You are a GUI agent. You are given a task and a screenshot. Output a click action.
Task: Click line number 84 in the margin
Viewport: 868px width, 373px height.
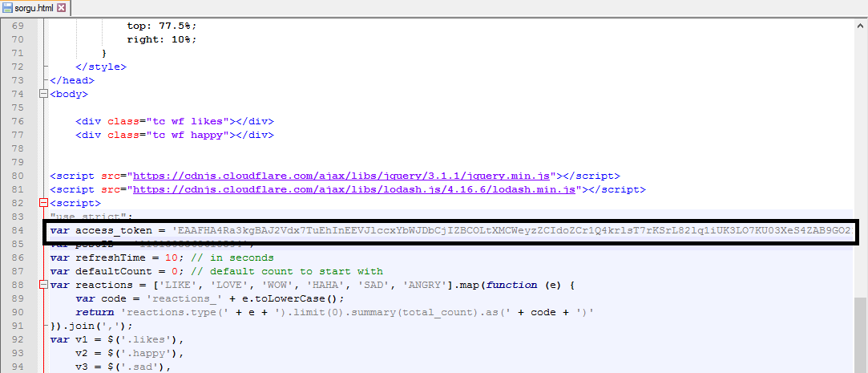pyautogui.click(x=17, y=230)
